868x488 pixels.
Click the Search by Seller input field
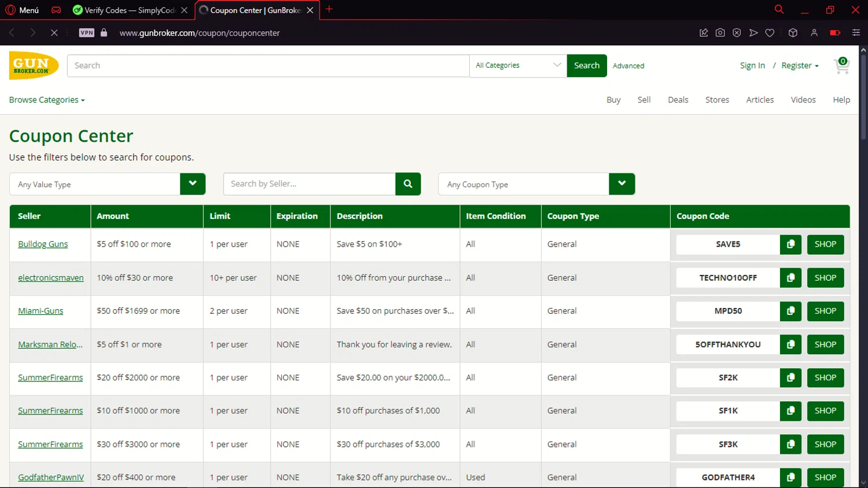click(x=309, y=184)
